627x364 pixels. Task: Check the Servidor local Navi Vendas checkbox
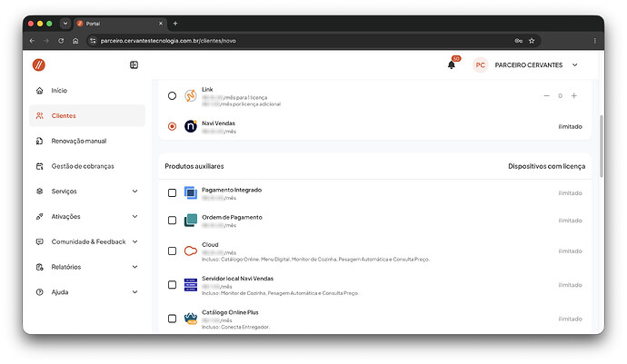click(172, 285)
